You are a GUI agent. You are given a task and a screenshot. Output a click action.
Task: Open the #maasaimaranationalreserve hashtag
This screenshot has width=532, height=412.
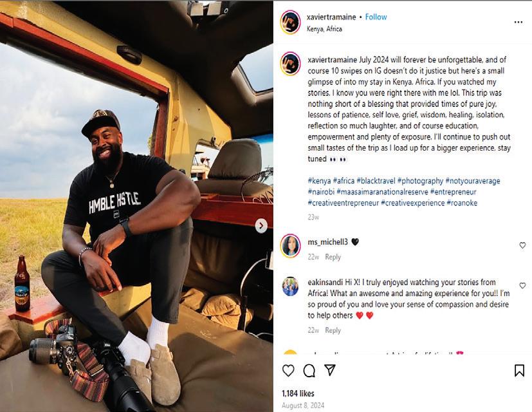pyautogui.click(x=382, y=192)
